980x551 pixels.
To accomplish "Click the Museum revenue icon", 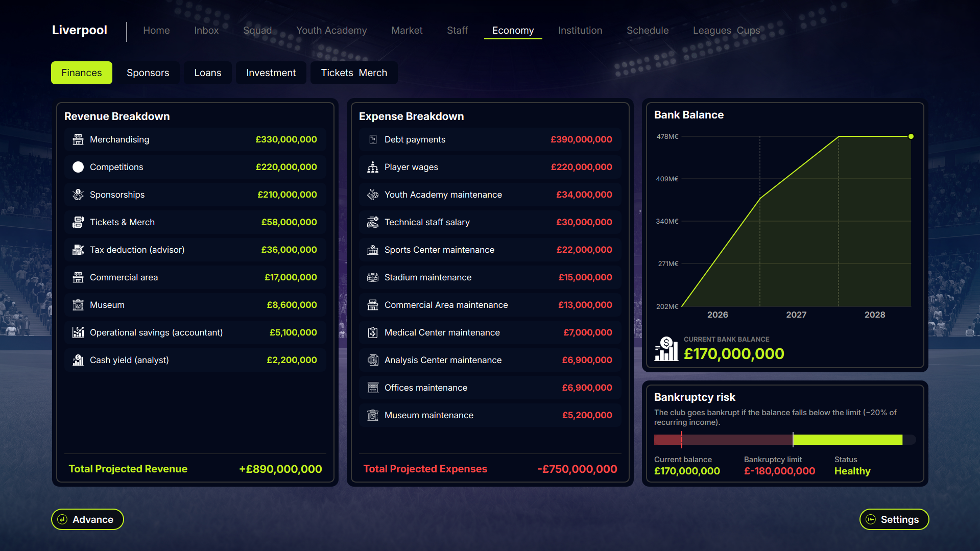I will pos(78,305).
